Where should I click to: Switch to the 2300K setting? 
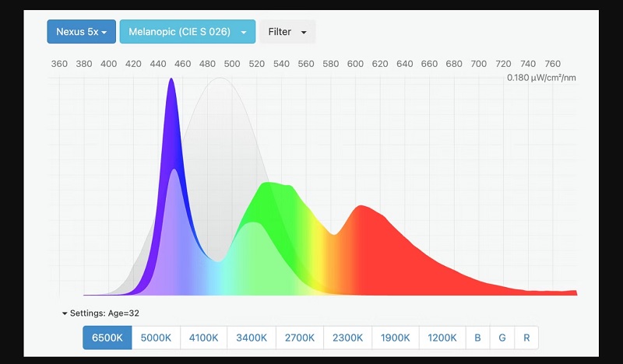pyautogui.click(x=347, y=338)
